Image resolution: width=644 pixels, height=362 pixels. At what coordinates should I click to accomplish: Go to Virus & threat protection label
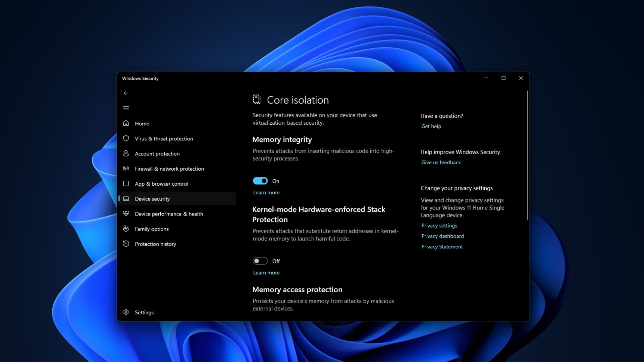coord(164,139)
